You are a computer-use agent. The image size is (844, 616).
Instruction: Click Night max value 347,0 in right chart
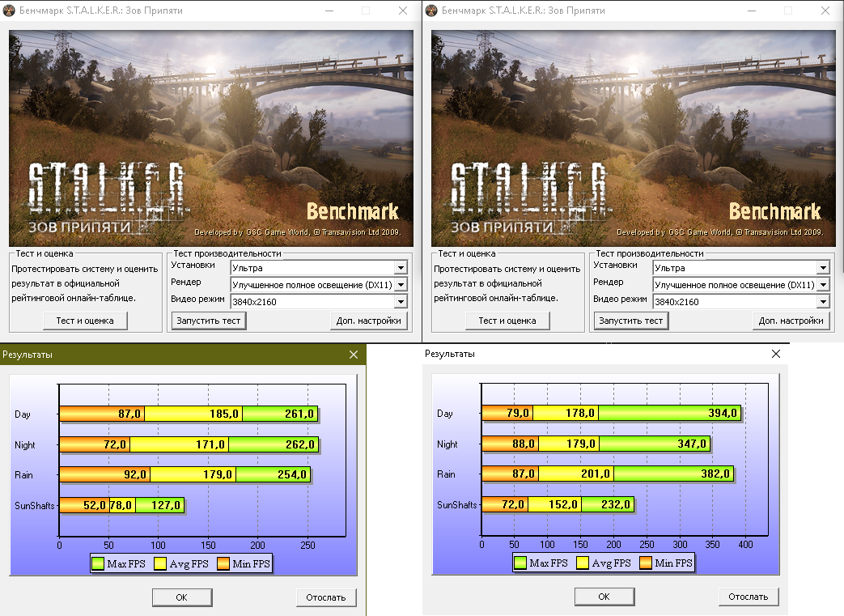(x=692, y=444)
